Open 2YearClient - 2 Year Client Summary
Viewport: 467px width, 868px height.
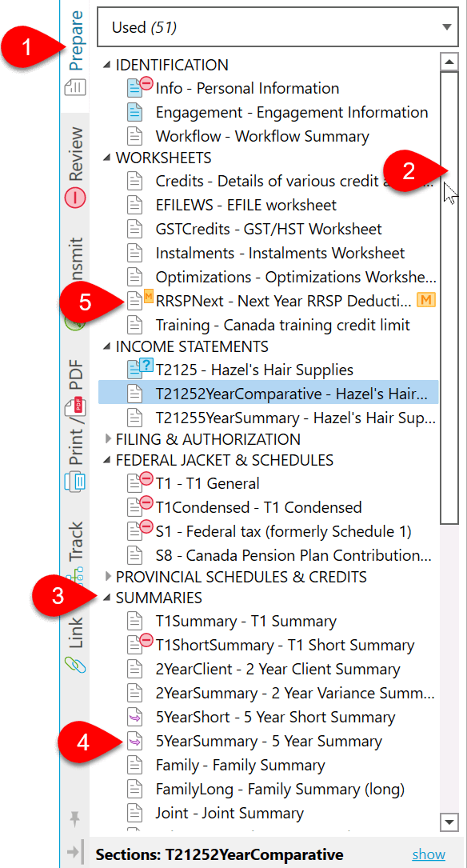[x=277, y=670]
